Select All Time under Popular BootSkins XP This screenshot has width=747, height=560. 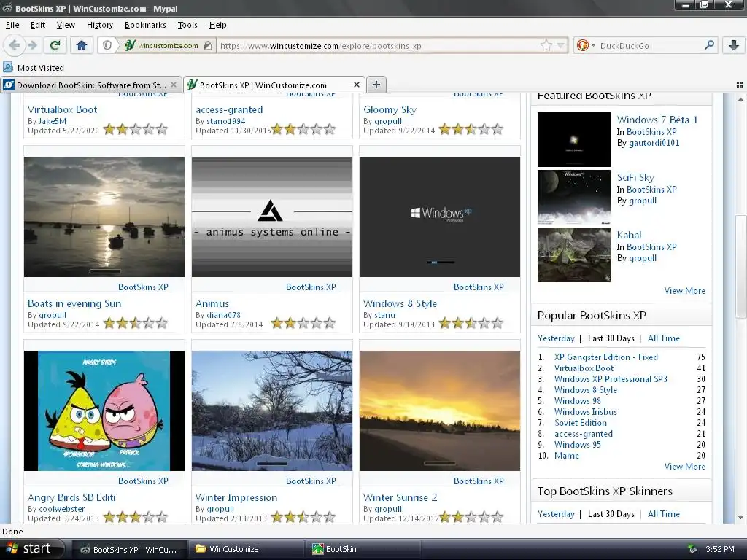pyautogui.click(x=664, y=338)
